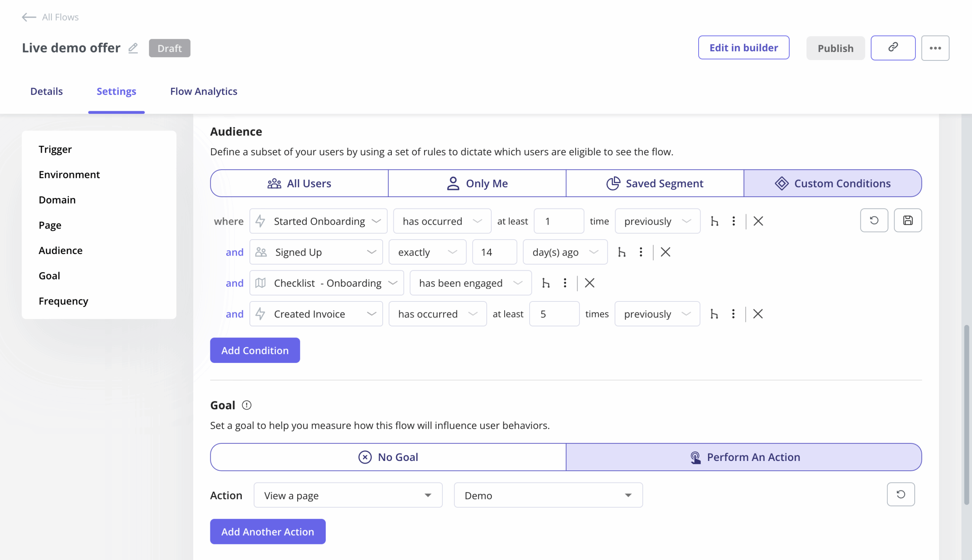The height and width of the screenshot is (560, 972).
Task: Reset audience conditions with undo icon
Action: point(874,220)
